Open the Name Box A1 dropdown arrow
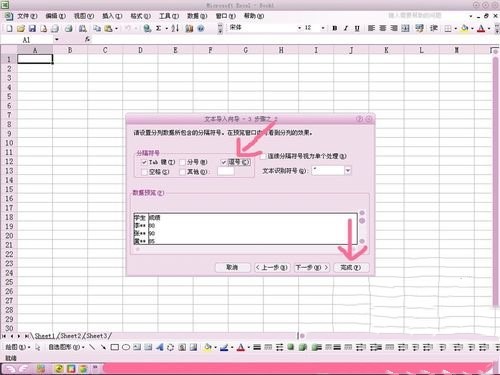The width and height of the screenshot is (500, 375). point(57,40)
